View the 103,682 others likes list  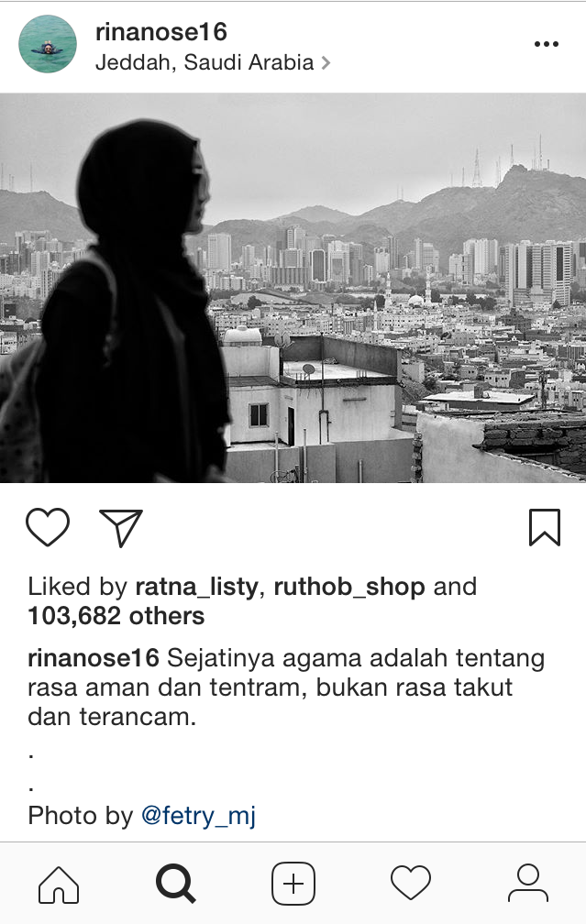coord(116,616)
